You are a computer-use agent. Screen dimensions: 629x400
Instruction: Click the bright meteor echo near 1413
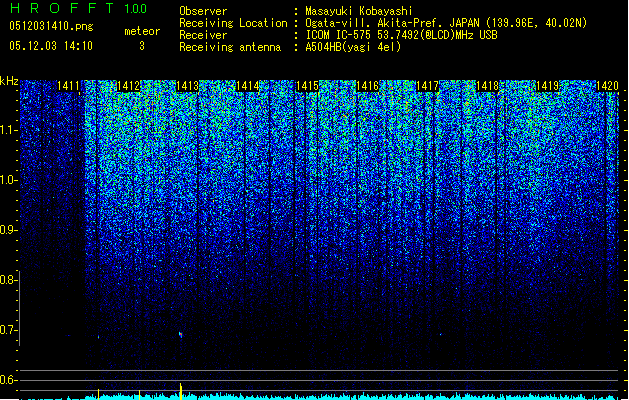[x=181, y=334]
